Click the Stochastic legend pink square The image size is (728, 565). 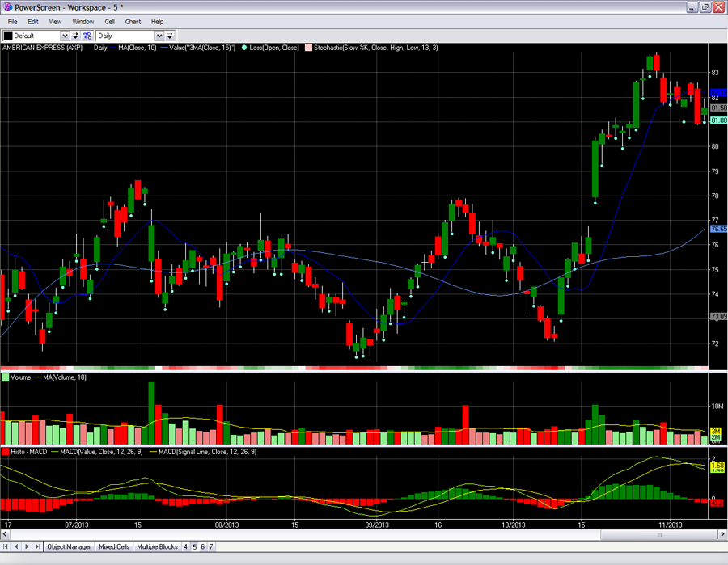tap(308, 48)
